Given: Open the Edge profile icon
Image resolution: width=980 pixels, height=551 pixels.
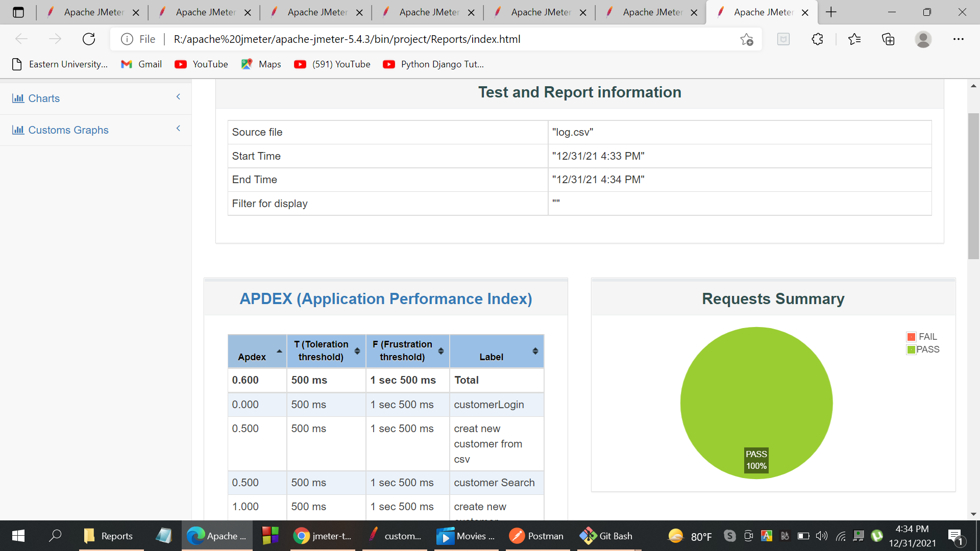Looking at the screenshot, I should [x=923, y=39].
